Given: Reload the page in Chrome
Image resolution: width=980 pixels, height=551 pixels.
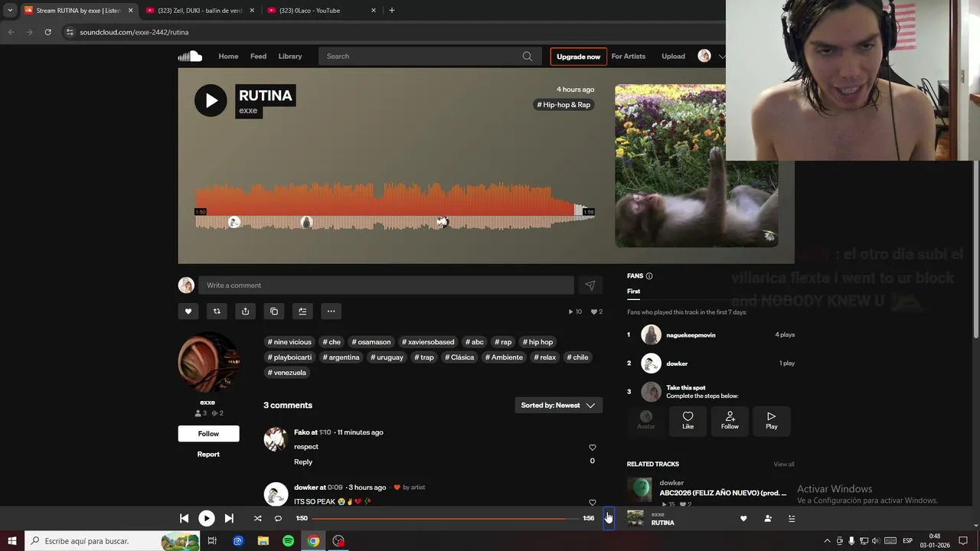Looking at the screenshot, I should 47,32.
